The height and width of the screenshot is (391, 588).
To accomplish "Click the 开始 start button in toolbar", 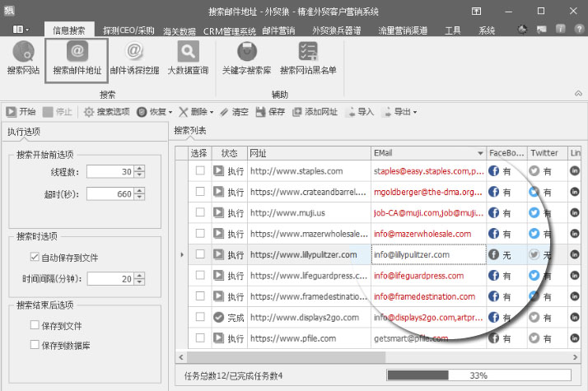I will 21,112.
